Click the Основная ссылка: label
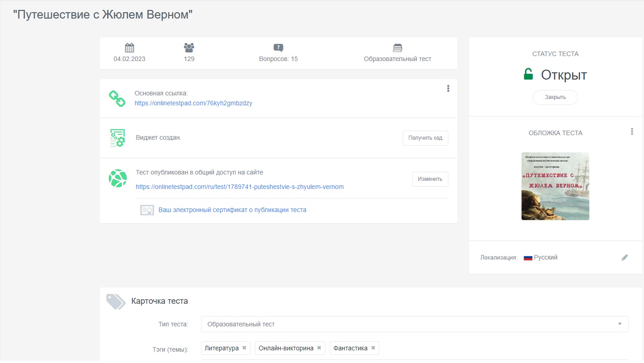Viewport: 644px width, 363px height. pos(161,94)
